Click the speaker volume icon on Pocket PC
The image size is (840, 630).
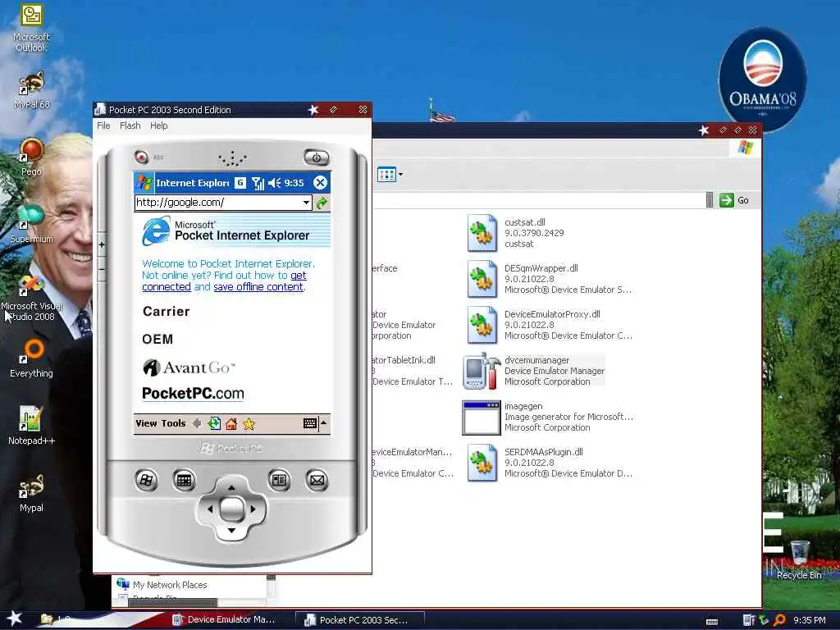click(x=274, y=183)
